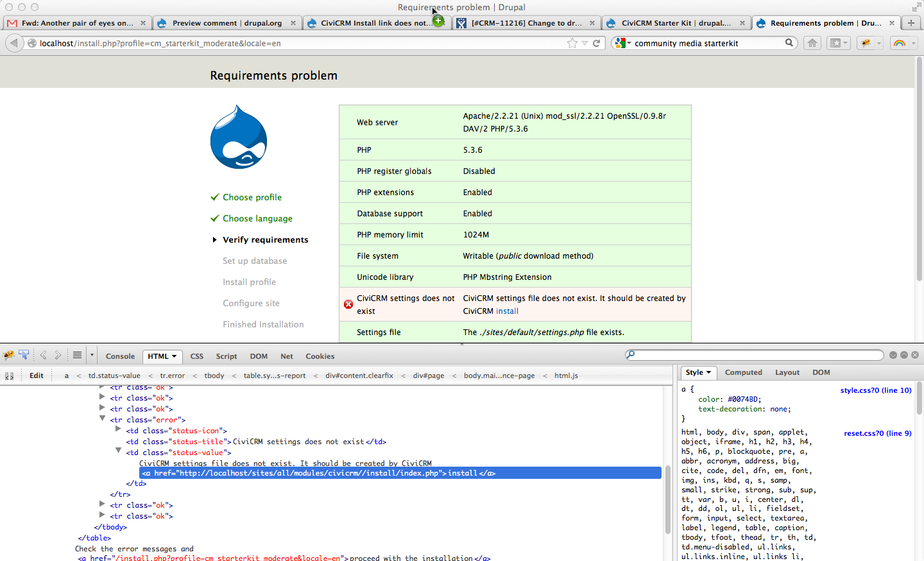The image size is (924, 561).
Task: Open ColorZilla with the rainbow toolbar icon
Action: [x=899, y=43]
